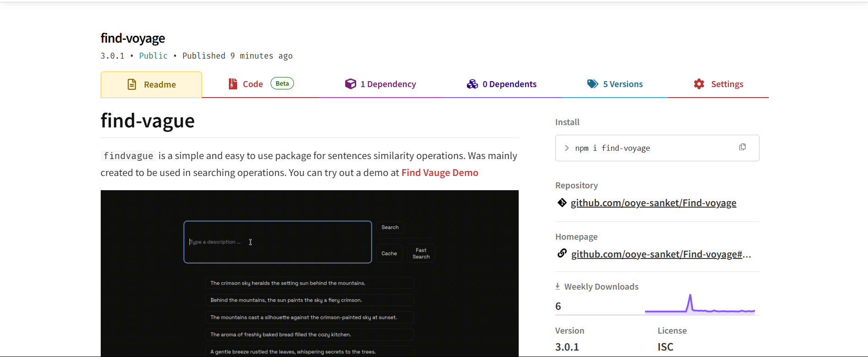
Task: Click the version value 3.0.1 in sidebar
Action: click(567, 347)
